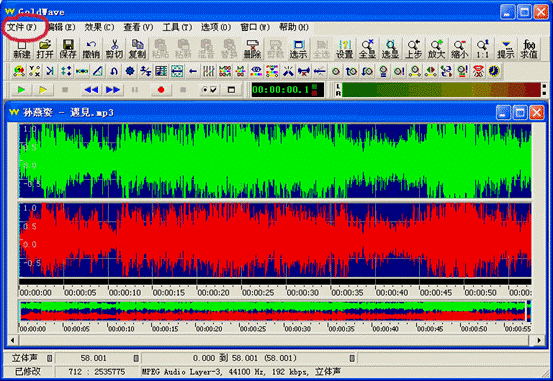The image size is (553, 381).
Task: Click the control window display button
Action: coord(231,90)
